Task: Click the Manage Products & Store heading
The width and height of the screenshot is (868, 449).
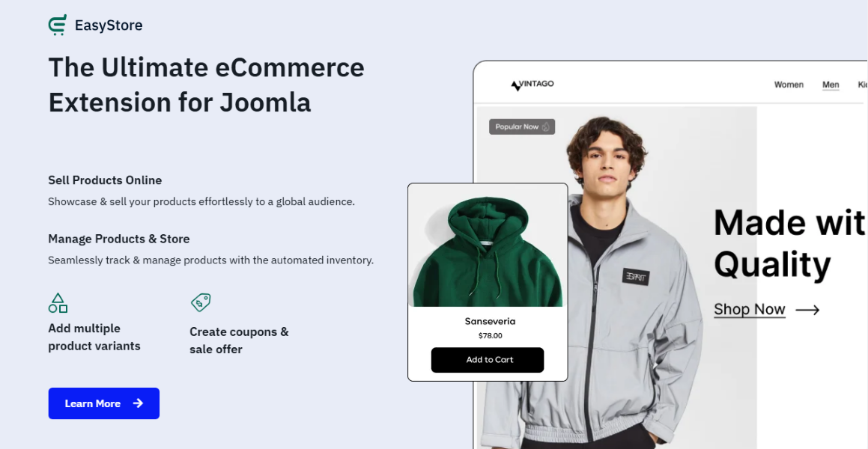Action: (x=119, y=239)
